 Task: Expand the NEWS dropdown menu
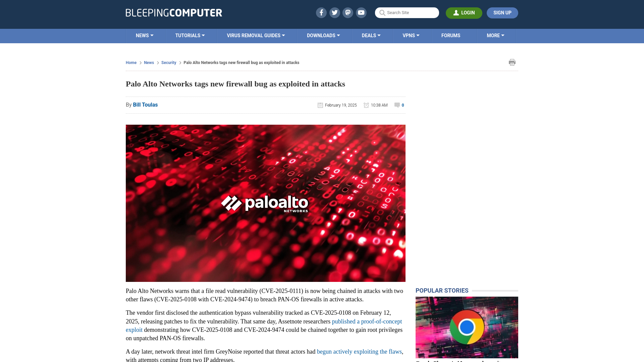tap(145, 35)
